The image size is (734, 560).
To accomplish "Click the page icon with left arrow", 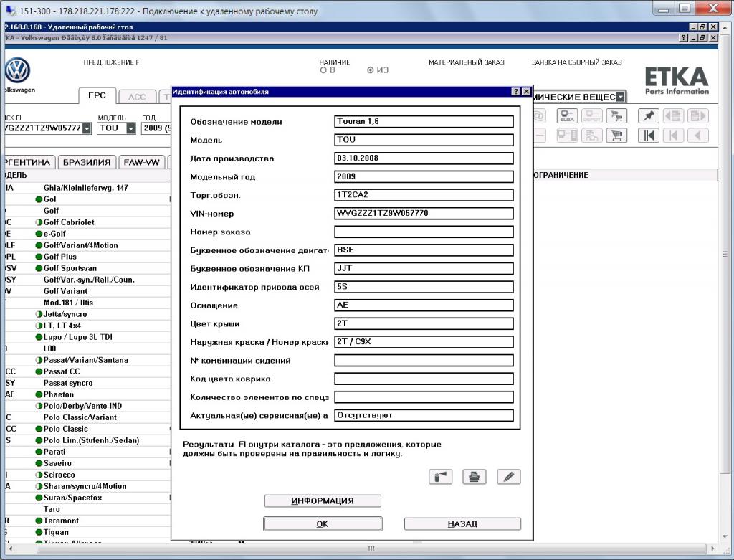I will [673, 116].
